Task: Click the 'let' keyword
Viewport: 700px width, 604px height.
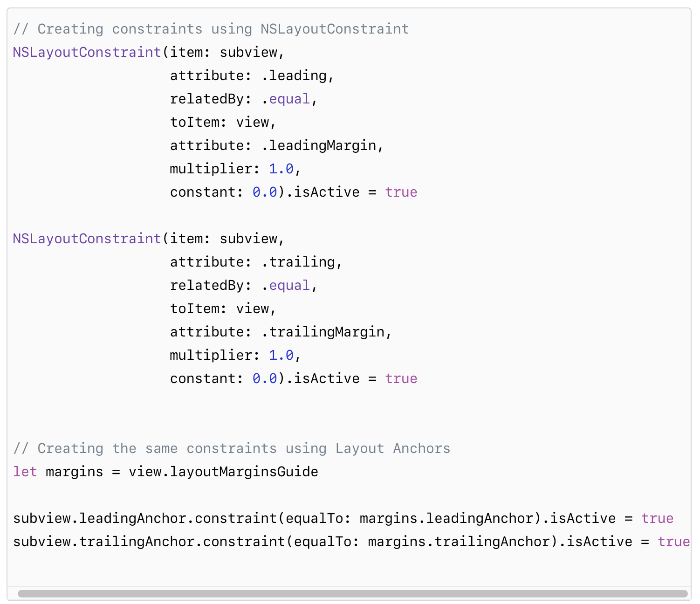Action: (25, 472)
